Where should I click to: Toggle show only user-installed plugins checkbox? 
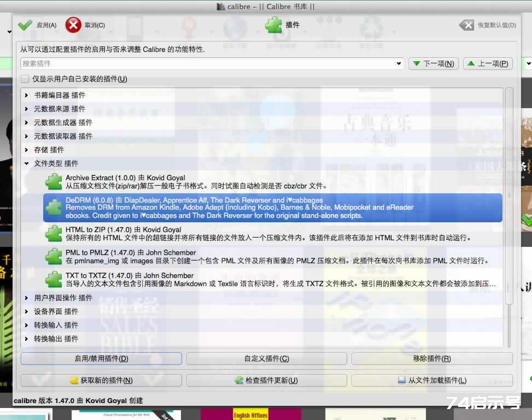[x=25, y=79]
